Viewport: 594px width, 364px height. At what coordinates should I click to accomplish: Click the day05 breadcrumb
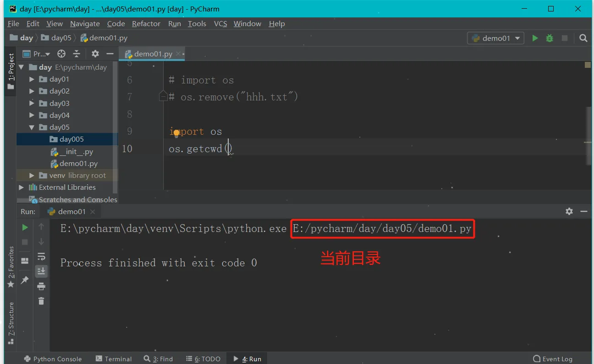(x=56, y=38)
